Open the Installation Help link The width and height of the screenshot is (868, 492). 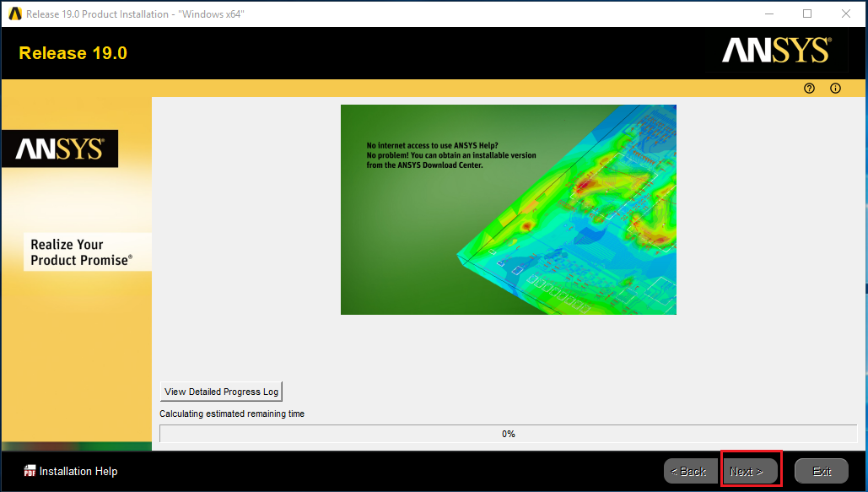(x=78, y=471)
